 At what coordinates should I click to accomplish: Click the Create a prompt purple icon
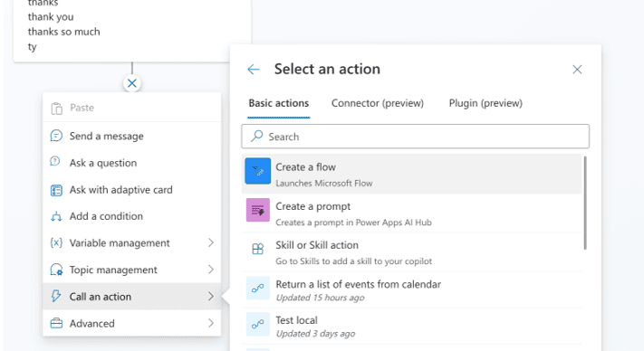258,210
